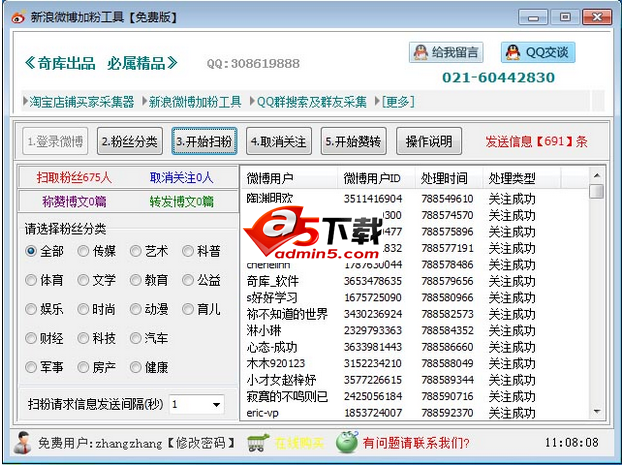The width and height of the screenshot is (625, 466).
Task: Click the shopping cart icon
Action: [257, 442]
